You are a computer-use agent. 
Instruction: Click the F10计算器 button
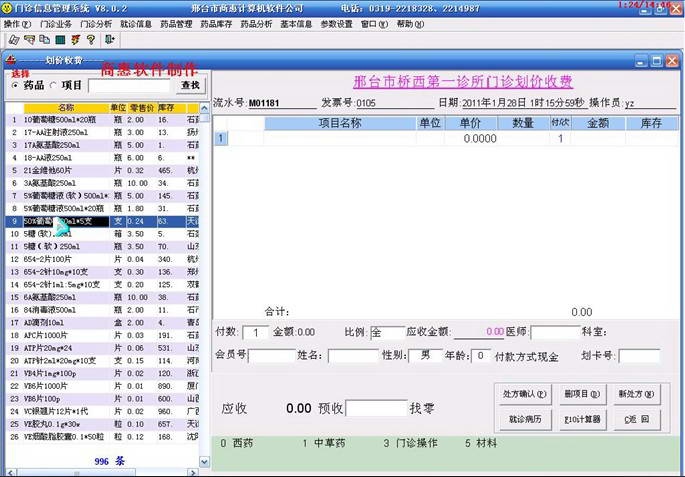582,420
